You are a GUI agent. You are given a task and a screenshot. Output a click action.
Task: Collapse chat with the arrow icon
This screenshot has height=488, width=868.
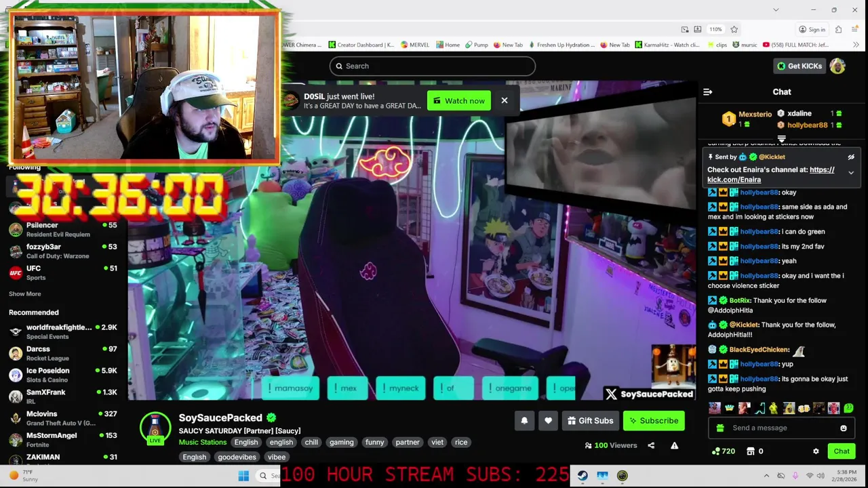tap(707, 92)
